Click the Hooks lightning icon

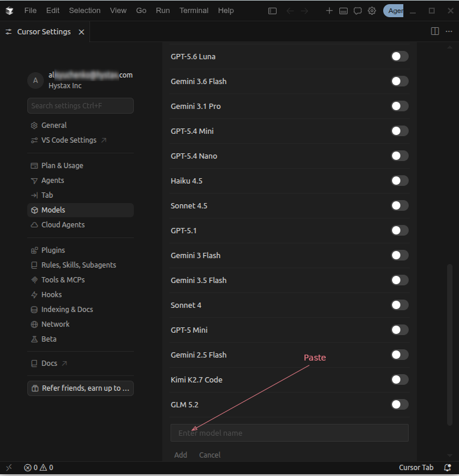point(34,295)
